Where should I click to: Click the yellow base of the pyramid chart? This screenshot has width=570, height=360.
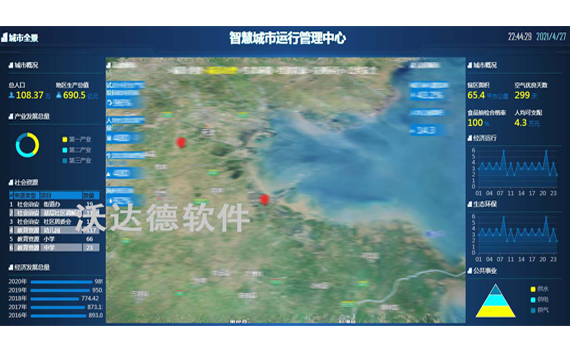coord(495,312)
